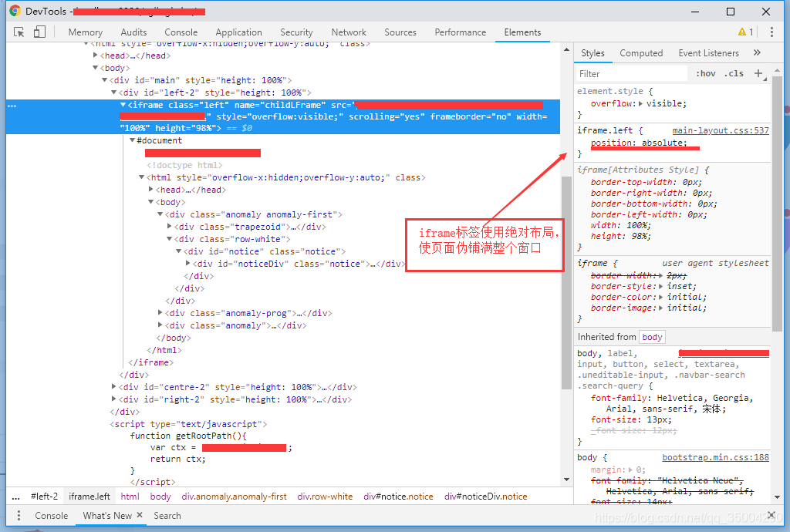
Task: Open the Console panel tab
Action: click(x=181, y=32)
